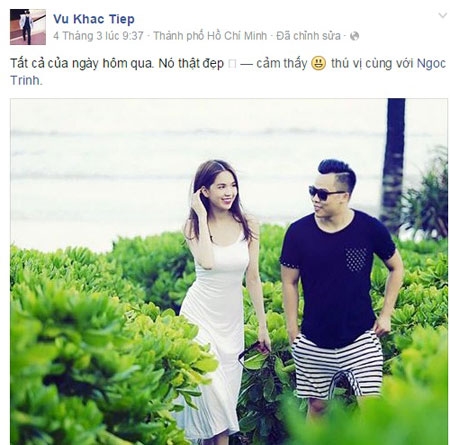The height and width of the screenshot is (445, 450).
Task: Open the beach photo in the viewer
Action: (x=229, y=271)
